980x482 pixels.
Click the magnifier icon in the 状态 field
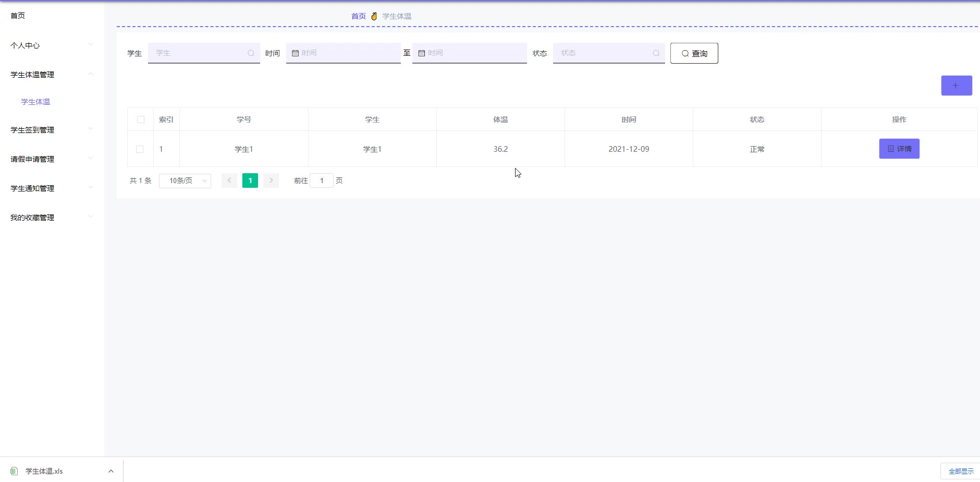[x=656, y=53]
